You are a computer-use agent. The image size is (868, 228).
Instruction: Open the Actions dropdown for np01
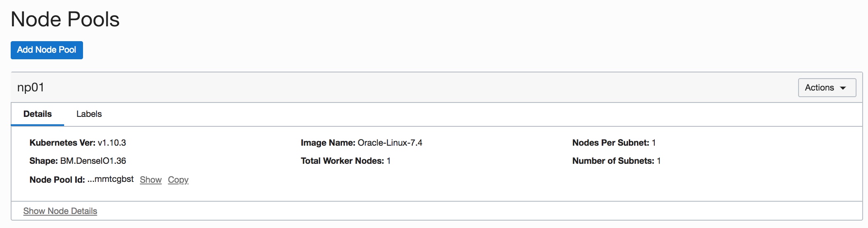coord(826,88)
